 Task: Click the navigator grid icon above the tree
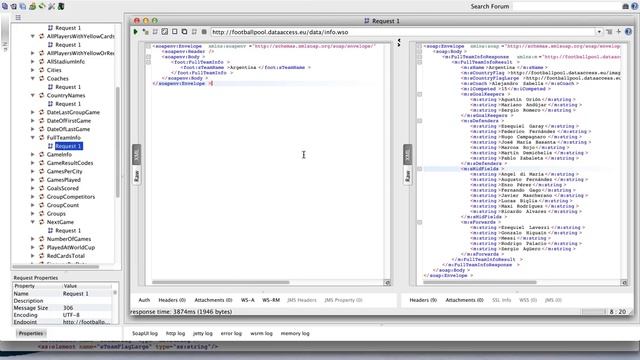pyautogui.click(x=18, y=18)
